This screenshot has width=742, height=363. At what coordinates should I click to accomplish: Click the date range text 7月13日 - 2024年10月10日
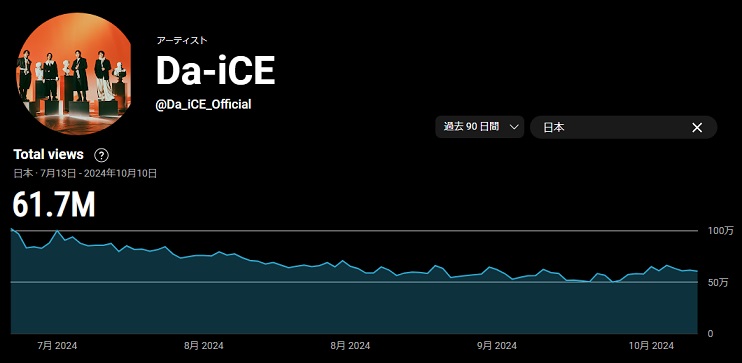[98, 174]
